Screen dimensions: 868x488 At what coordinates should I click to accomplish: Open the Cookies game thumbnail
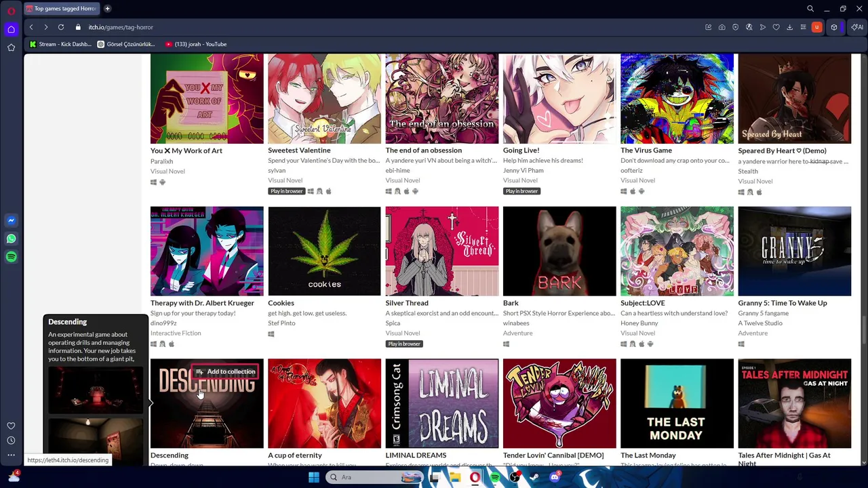[324, 251]
